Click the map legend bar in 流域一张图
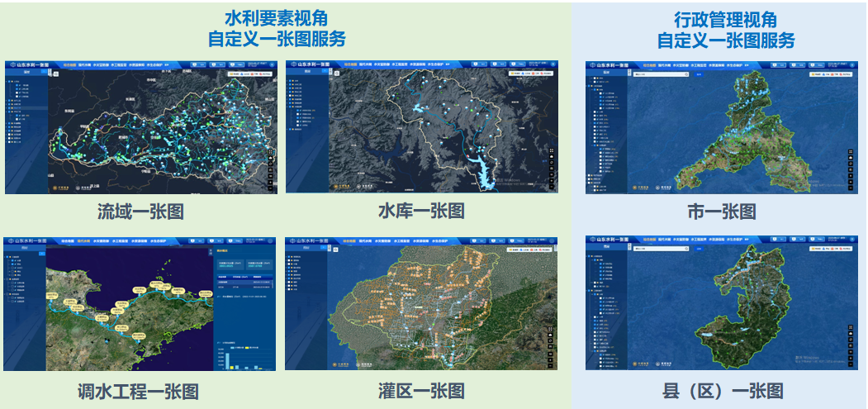868x409 pixels. coord(249,74)
